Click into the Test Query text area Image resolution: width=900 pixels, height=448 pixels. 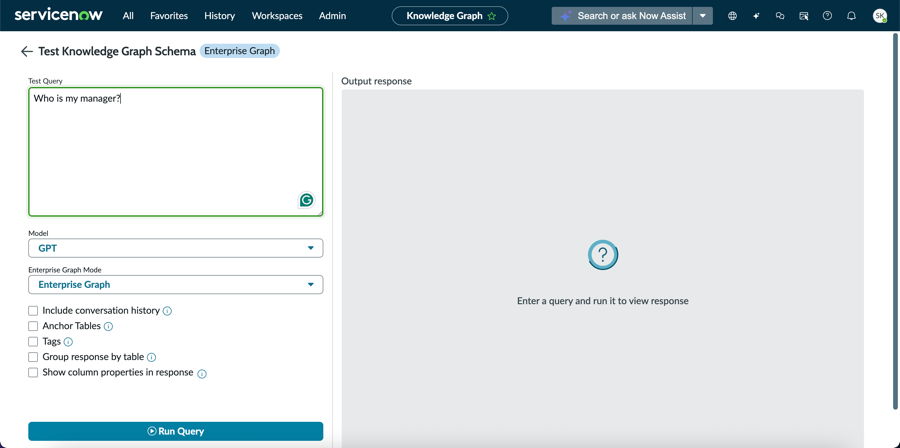click(x=176, y=152)
